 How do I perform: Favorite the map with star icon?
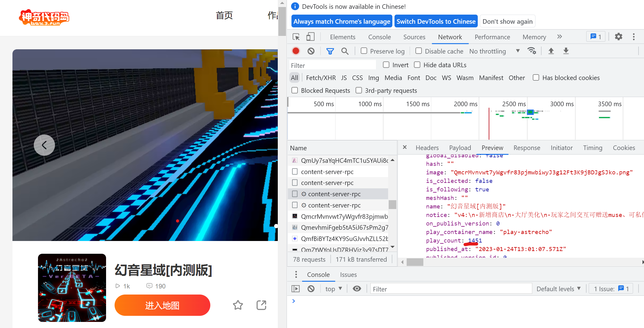[x=238, y=305]
